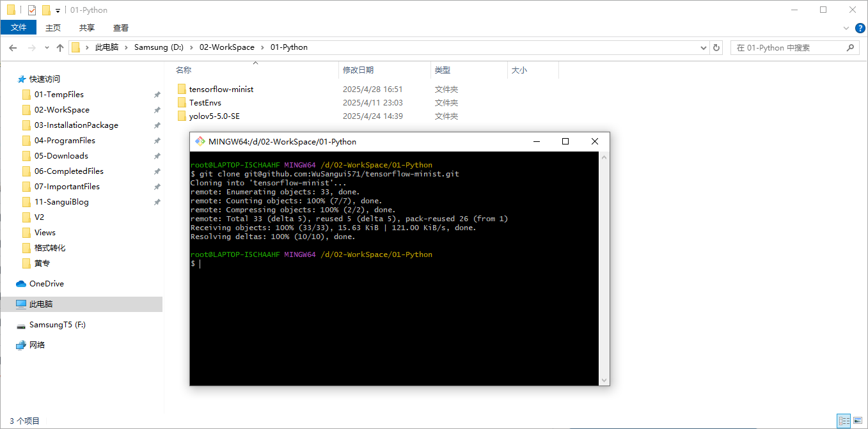
Task: Click the new folder icon in quick access toolbar
Action: click(x=46, y=10)
